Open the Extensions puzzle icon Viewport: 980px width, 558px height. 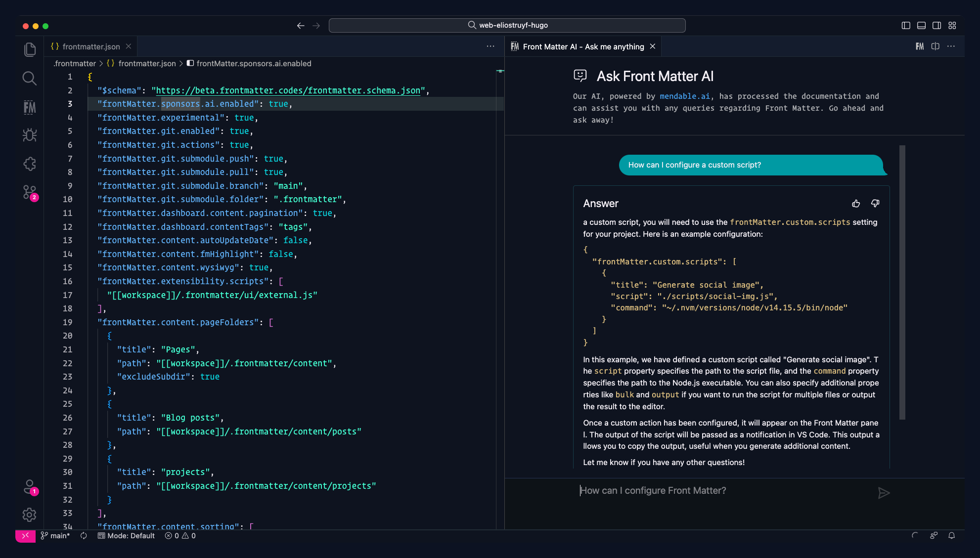30,164
